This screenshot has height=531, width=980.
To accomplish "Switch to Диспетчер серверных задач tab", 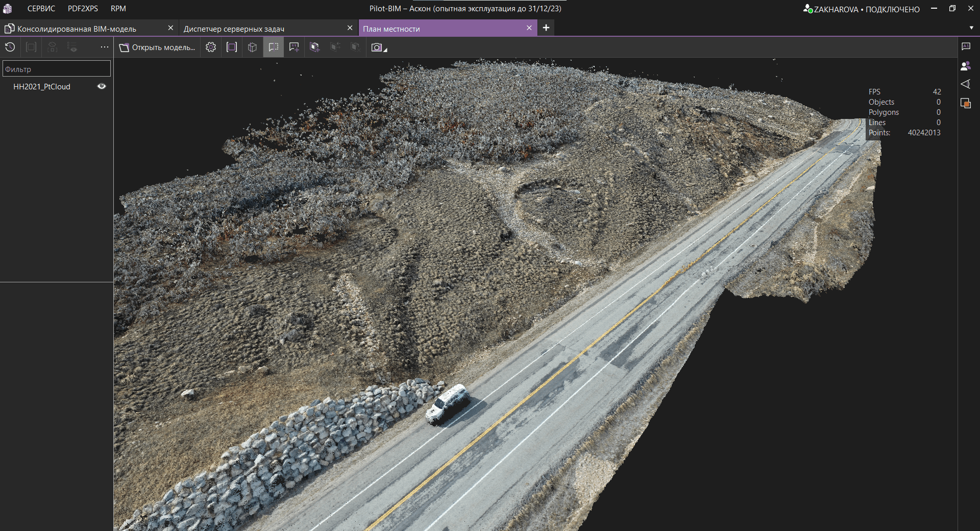I will point(234,29).
